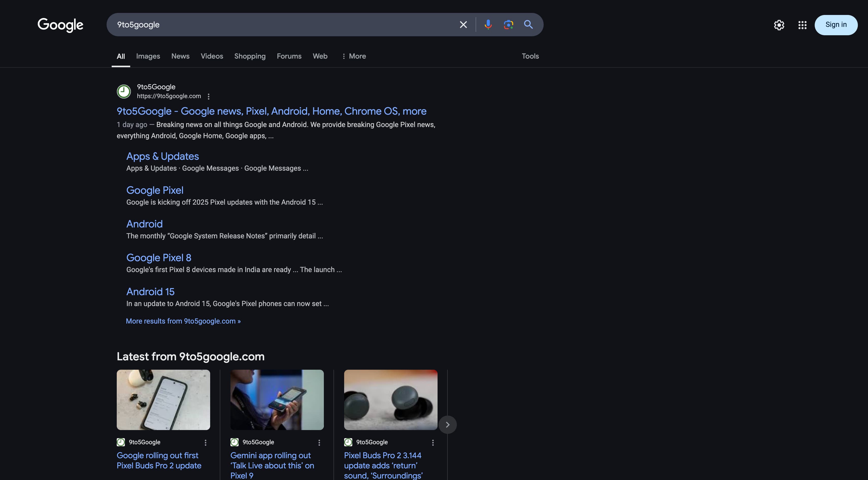Click the magnifying glass search icon
This screenshot has height=480, width=868.
(528, 25)
